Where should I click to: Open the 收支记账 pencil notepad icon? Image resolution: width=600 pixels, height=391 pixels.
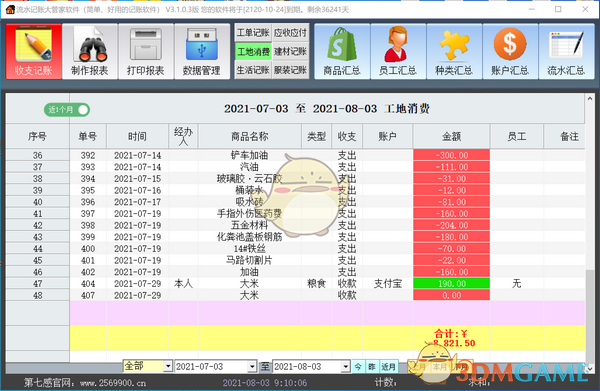coord(34,52)
